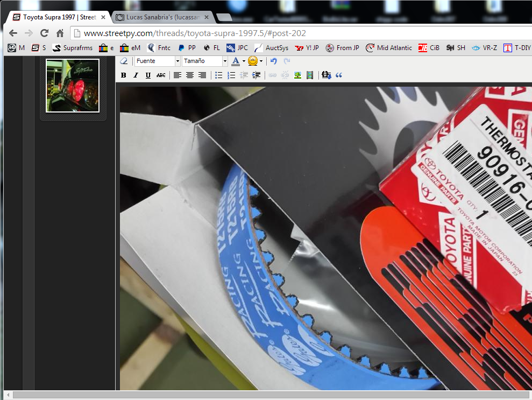532x400 pixels.
Task: Click the indent icon
Action: click(256, 75)
